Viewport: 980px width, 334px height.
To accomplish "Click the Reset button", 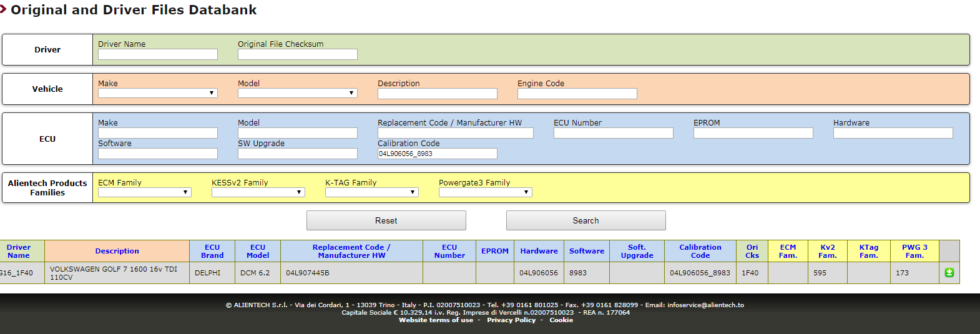I will point(386,220).
